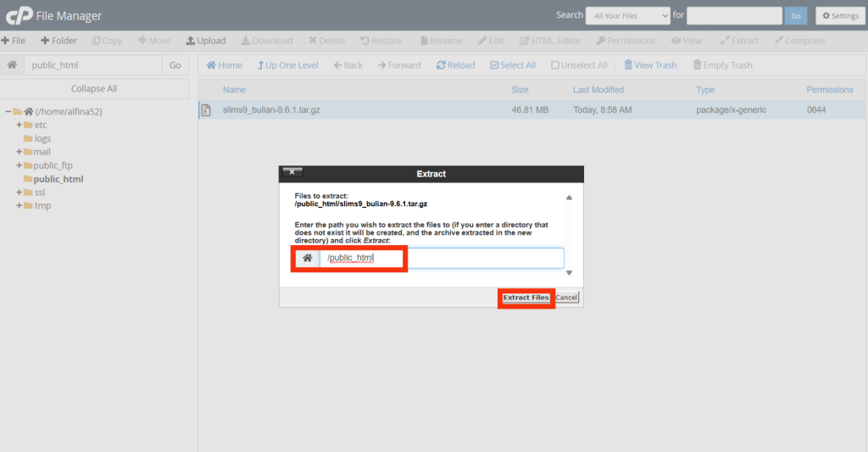Collapse the /home/alfina52 root node
868x452 pixels.
pyautogui.click(x=8, y=111)
